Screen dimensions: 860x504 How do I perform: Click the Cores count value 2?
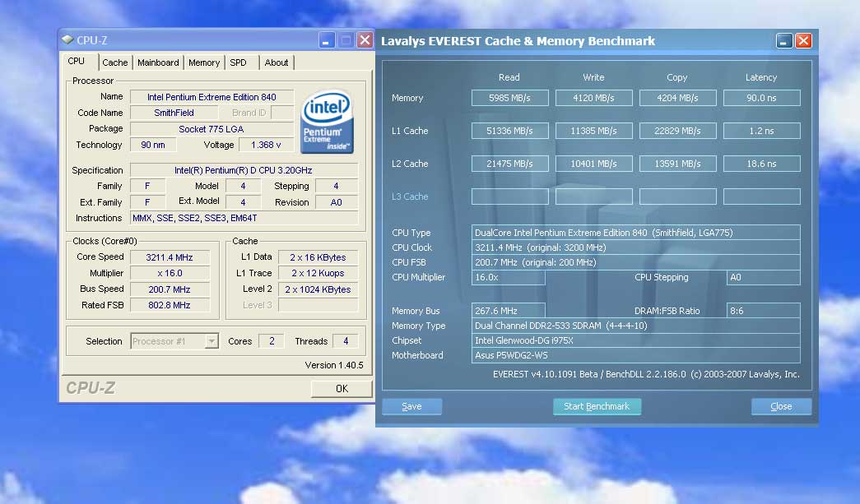tap(272, 341)
